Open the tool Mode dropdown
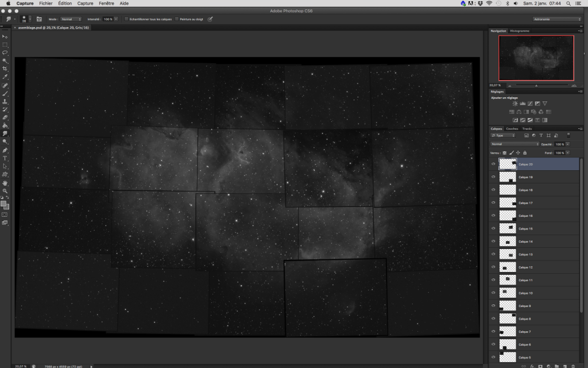The image size is (588, 368). [71, 19]
